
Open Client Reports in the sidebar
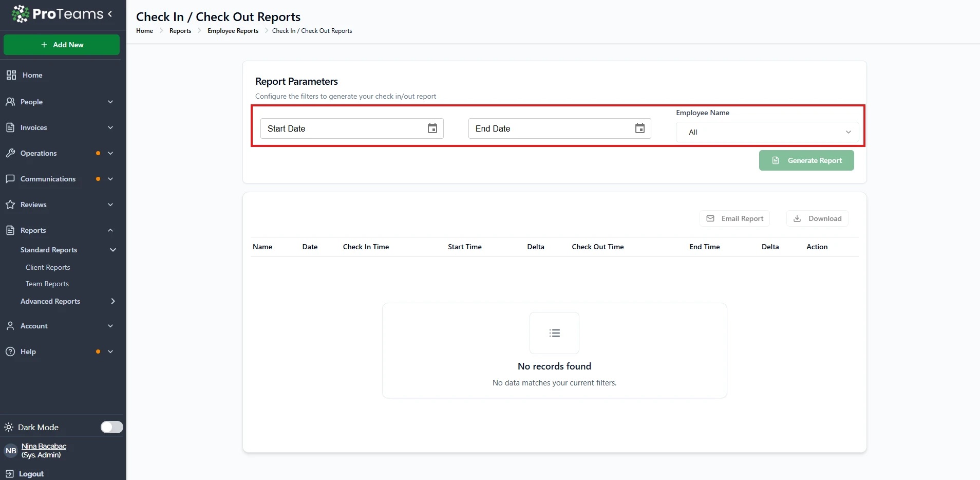pyautogui.click(x=48, y=267)
